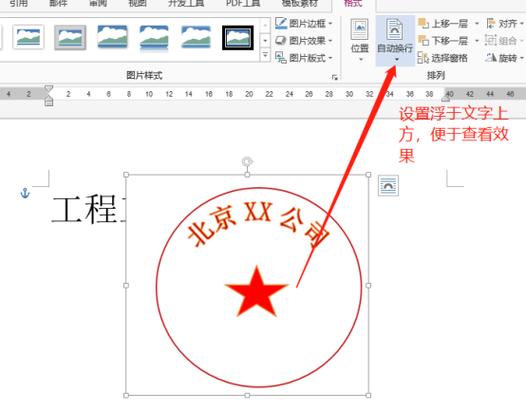The height and width of the screenshot is (410, 526).
Task: Apply the third picture style thumbnail
Action: [112, 36]
